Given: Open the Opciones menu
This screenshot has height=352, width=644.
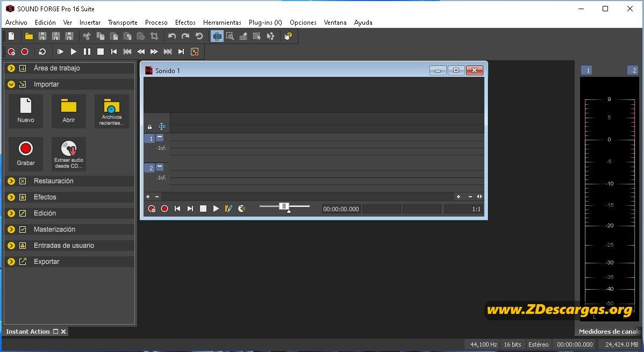Looking at the screenshot, I should click(303, 23).
